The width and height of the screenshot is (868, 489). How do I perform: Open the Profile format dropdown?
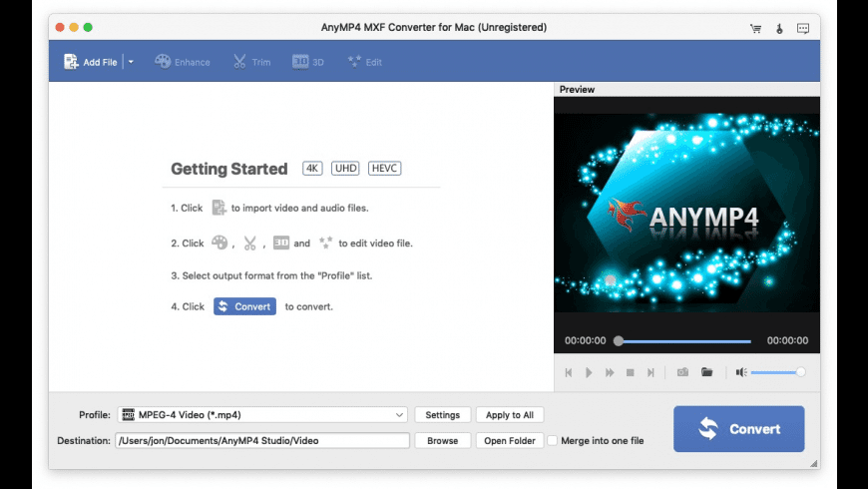(262, 415)
